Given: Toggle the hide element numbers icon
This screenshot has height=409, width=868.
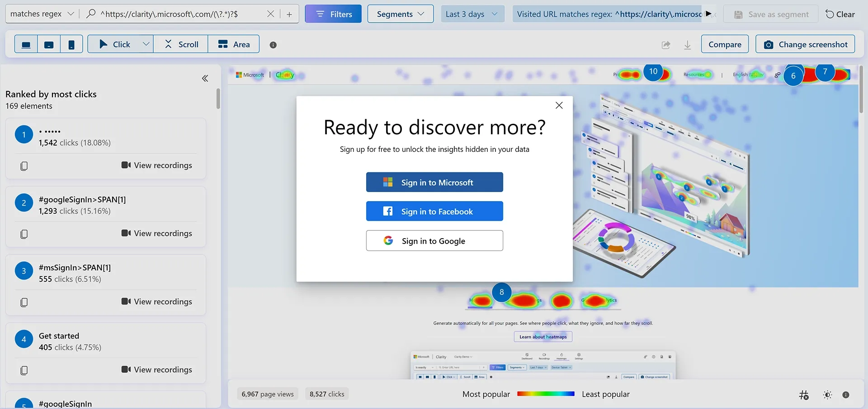Looking at the screenshot, I should (804, 395).
